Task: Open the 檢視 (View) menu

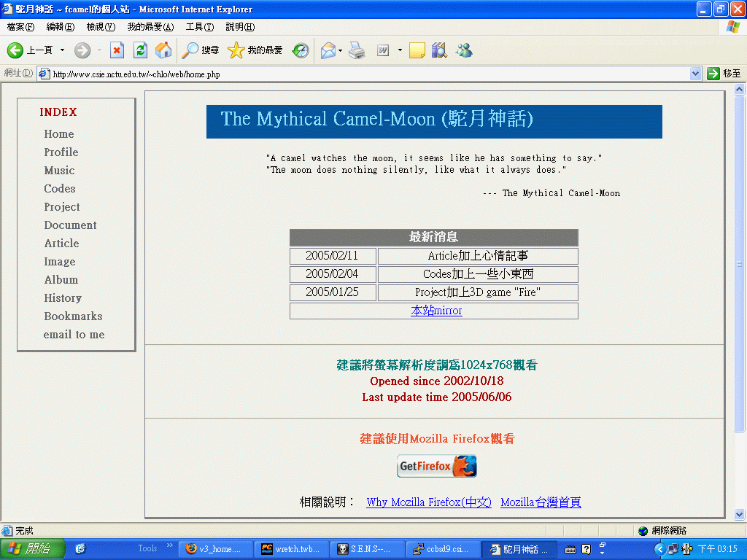Action: coord(101,27)
